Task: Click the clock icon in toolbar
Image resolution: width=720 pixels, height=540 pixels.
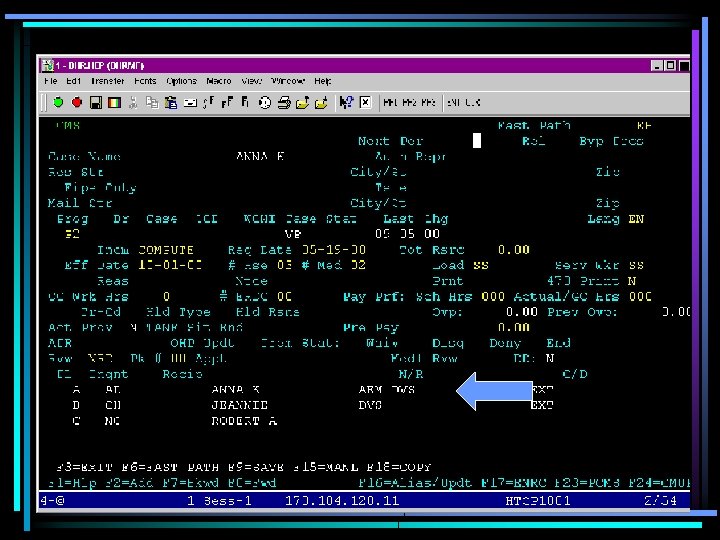Action: click(265, 102)
